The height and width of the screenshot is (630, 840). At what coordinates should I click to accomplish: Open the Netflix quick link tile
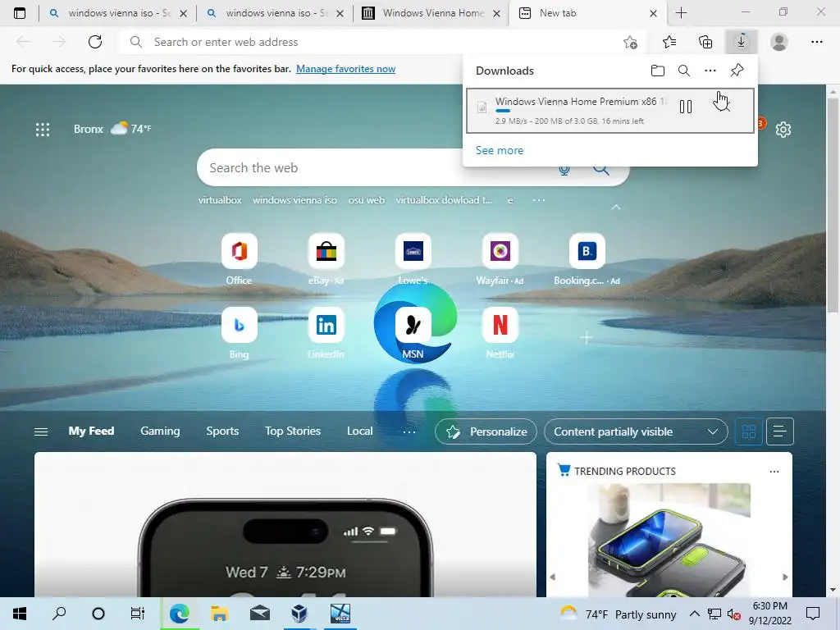(500, 325)
